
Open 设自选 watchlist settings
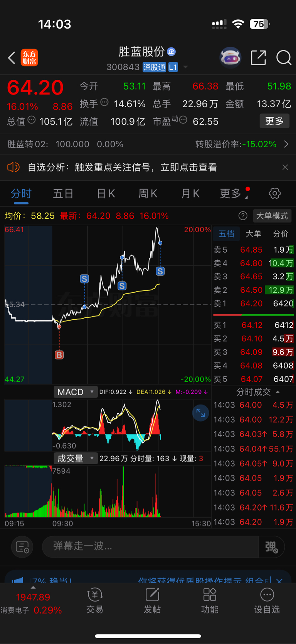267,601
